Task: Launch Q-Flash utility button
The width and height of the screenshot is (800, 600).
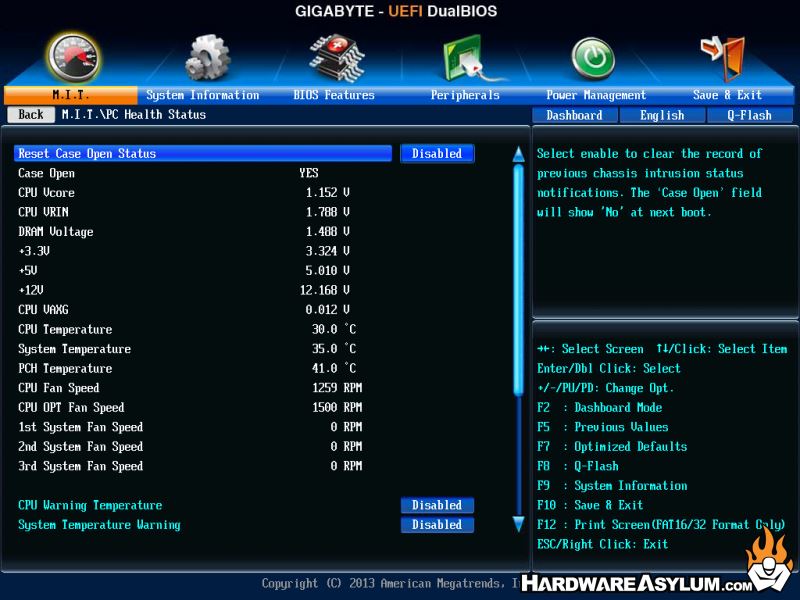Action: coord(749,115)
